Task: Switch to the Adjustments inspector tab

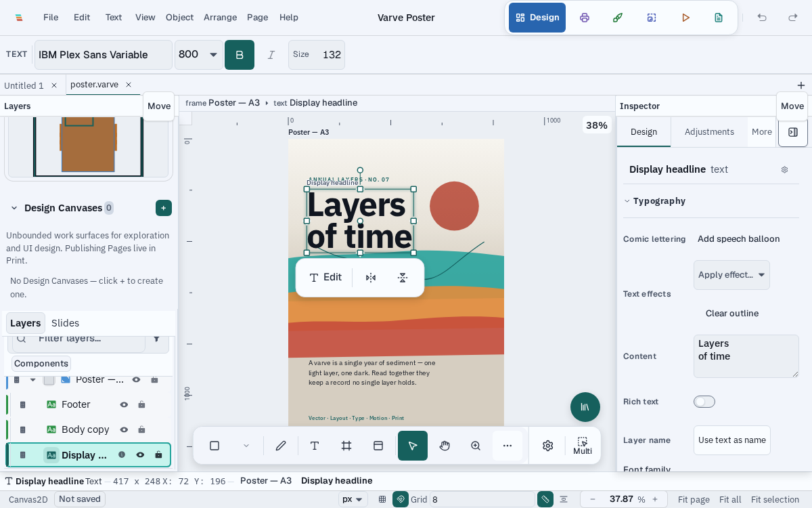Action: point(709,132)
